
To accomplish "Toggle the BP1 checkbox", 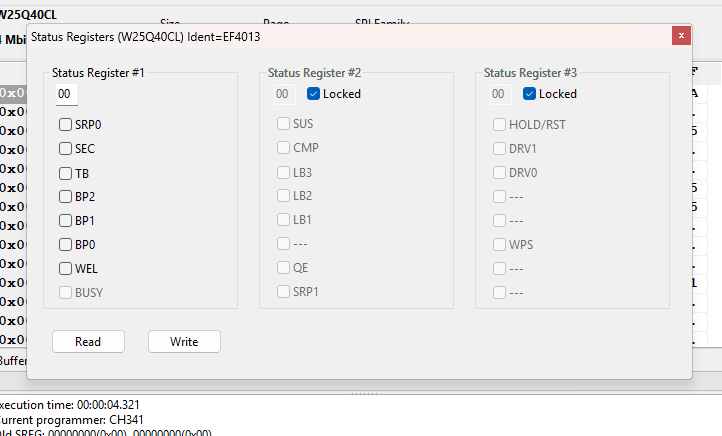I will point(65,221).
